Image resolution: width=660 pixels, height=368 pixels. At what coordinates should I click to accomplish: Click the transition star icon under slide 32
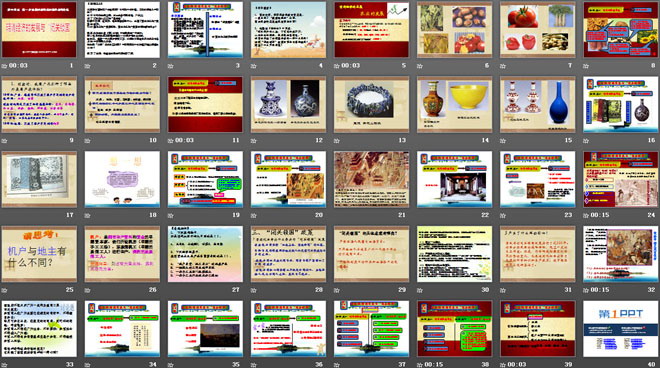586,290
